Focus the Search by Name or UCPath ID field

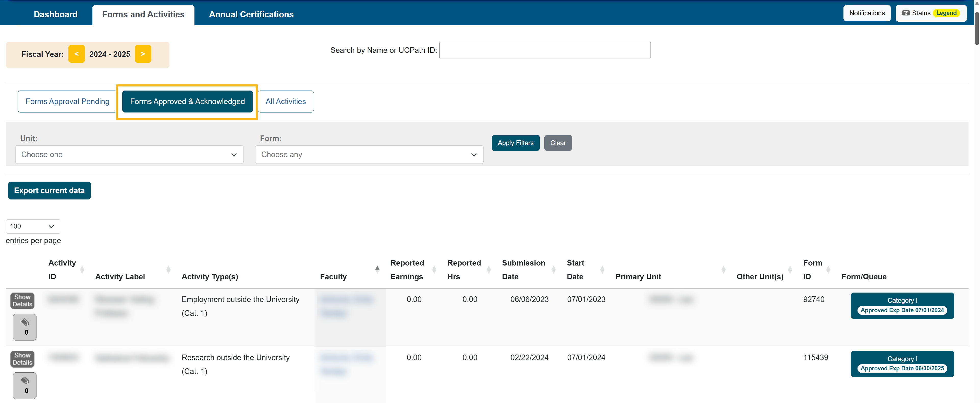pyautogui.click(x=544, y=50)
